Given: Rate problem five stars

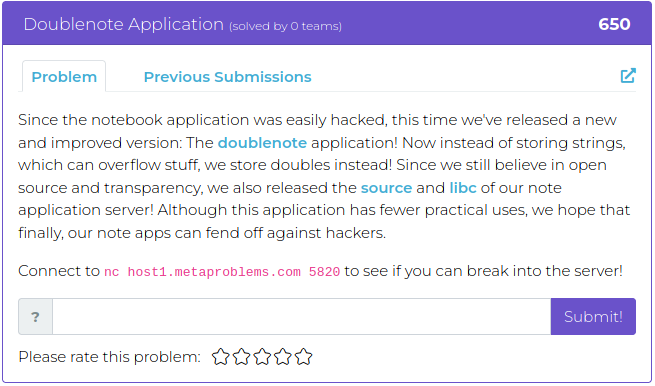Looking at the screenshot, I should pos(304,357).
